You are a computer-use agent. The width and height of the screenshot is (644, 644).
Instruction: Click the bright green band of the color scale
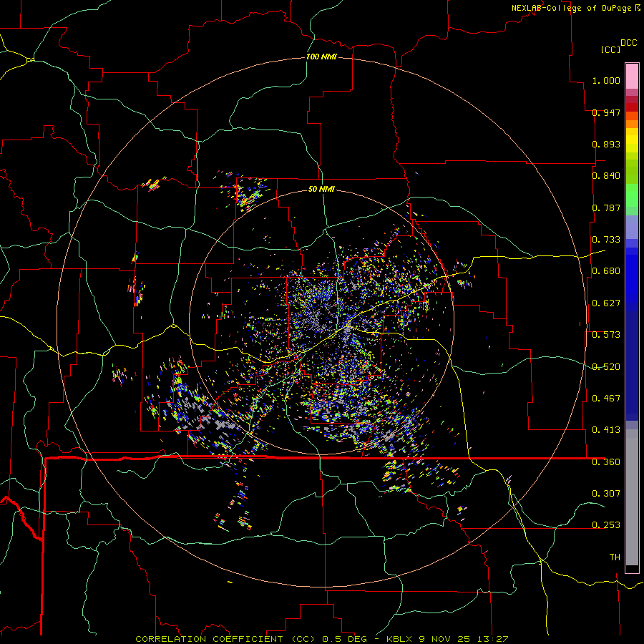pyautogui.click(x=632, y=195)
